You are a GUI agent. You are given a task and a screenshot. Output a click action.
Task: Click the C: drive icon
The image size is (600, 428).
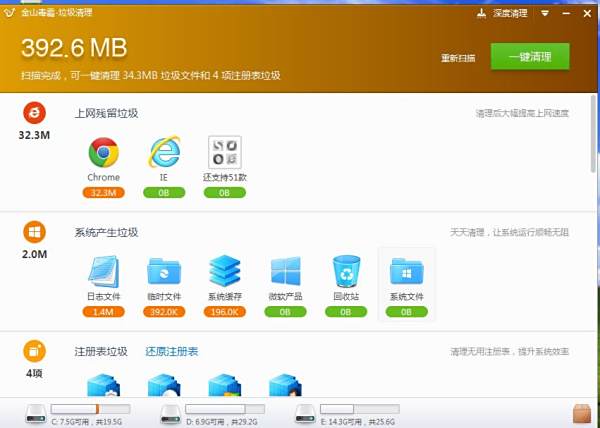tap(36, 414)
